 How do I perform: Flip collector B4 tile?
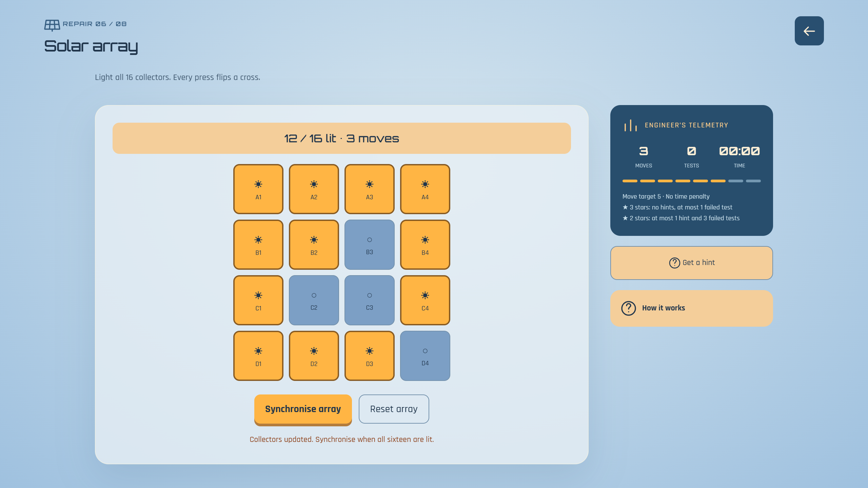tap(425, 245)
